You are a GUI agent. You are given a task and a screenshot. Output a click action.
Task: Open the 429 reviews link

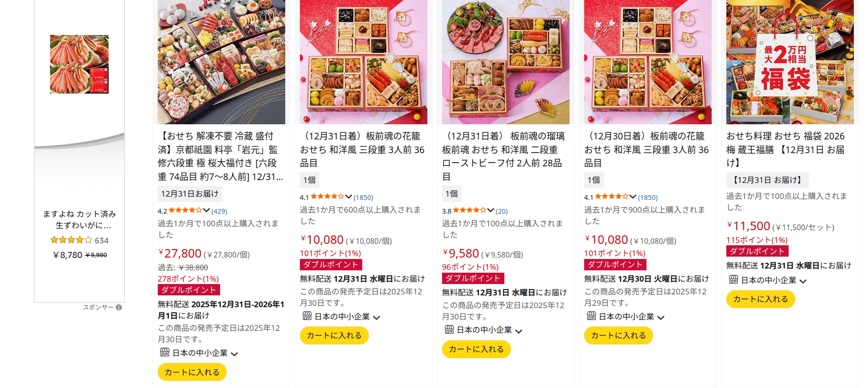click(219, 211)
